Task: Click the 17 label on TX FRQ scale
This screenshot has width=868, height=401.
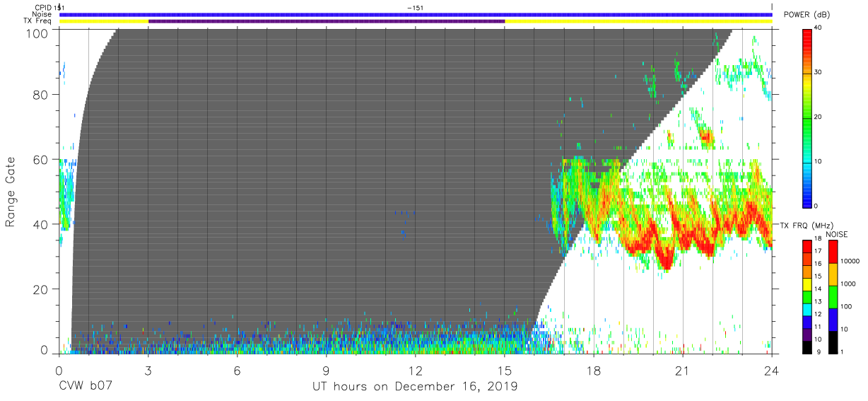Action: click(x=819, y=251)
